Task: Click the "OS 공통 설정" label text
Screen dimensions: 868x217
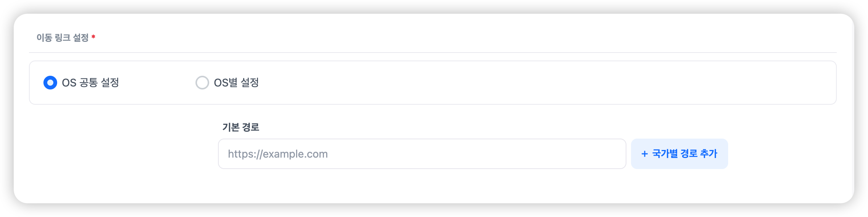Action: [90, 83]
